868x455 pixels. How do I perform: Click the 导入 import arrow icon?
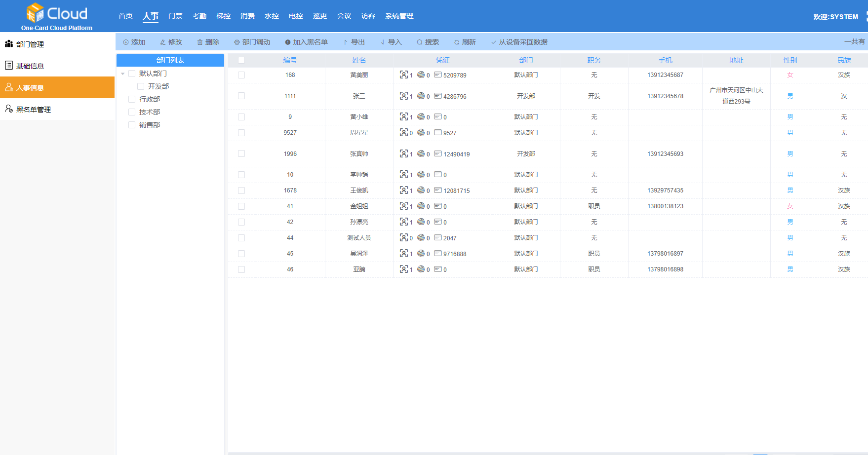click(x=383, y=42)
